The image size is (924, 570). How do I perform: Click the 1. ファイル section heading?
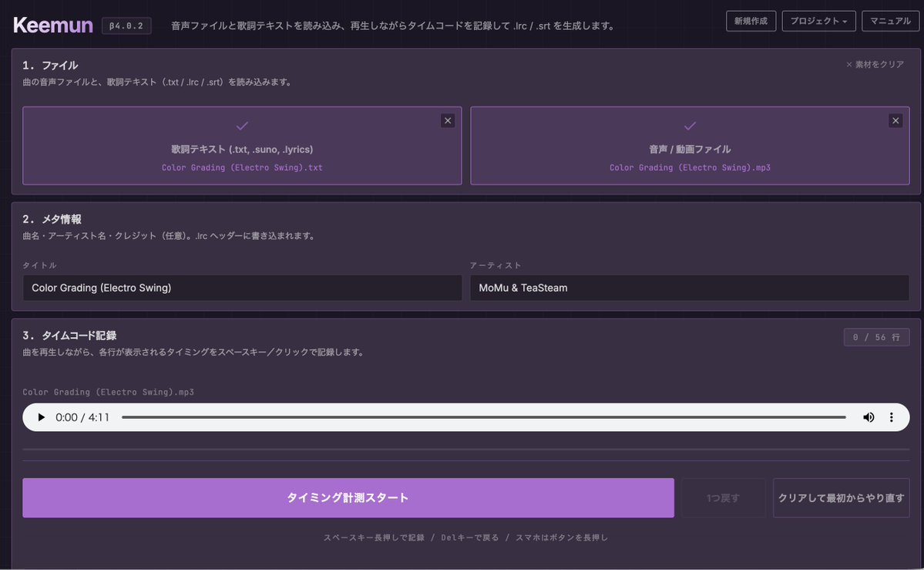pyautogui.click(x=50, y=66)
